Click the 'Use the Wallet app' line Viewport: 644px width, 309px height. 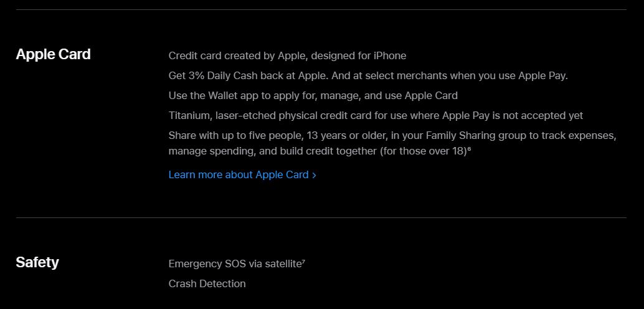pyautogui.click(x=313, y=96)
